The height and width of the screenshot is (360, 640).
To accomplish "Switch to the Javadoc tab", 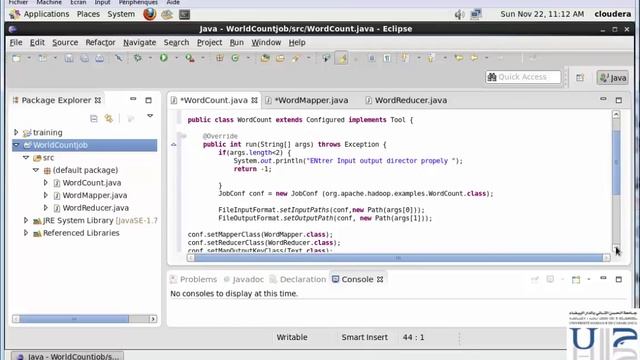I will [244, 279].
